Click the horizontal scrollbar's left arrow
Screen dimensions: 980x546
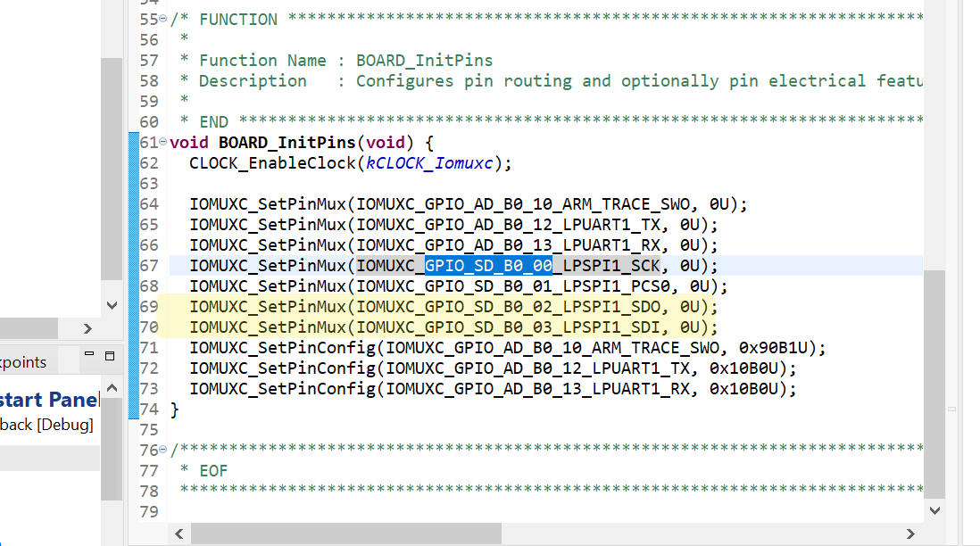tap(179, 533)
